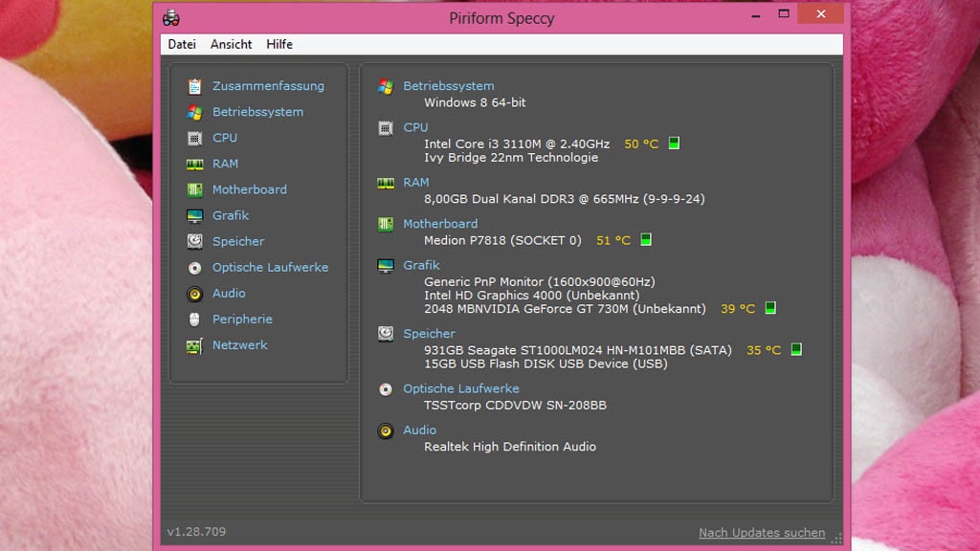Click the Speccy logo in the title bar
The width and height of the screenshot is (980, 551).
coord(171,17)
